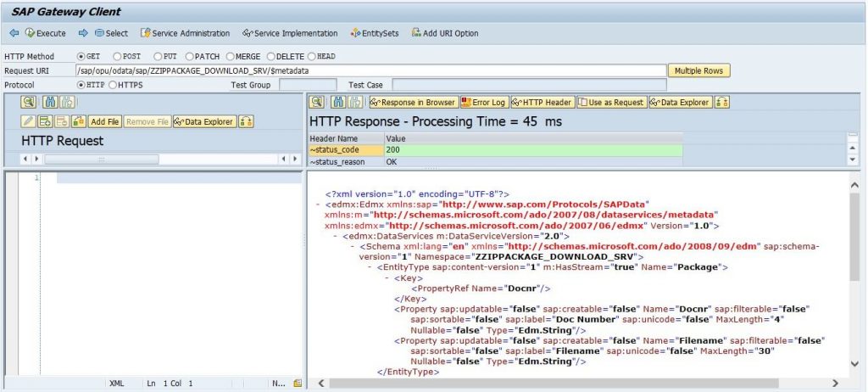Click the 200 status value cell

533,149
